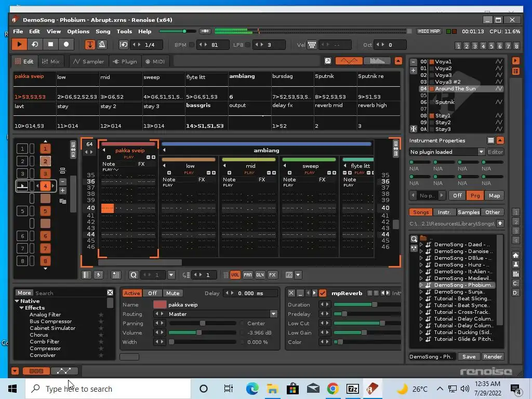Open Instrument Properties list menu icon
532x399 pixels.
pos(490,140)
